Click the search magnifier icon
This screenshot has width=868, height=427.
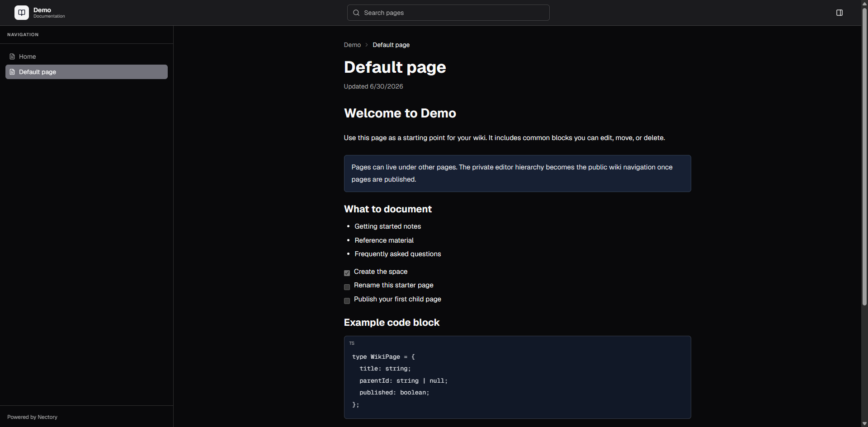click(356, 13)
